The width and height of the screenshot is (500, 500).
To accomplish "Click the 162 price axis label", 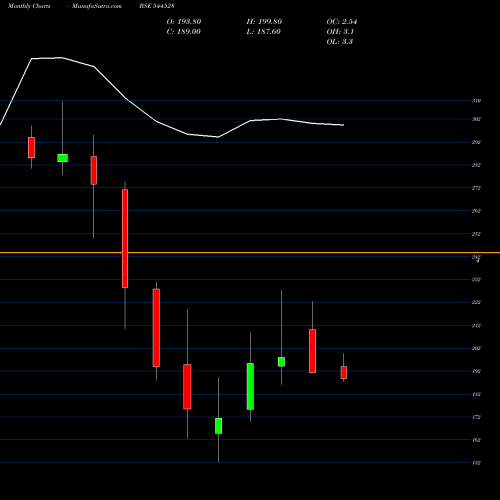I will tap(476, 440).
